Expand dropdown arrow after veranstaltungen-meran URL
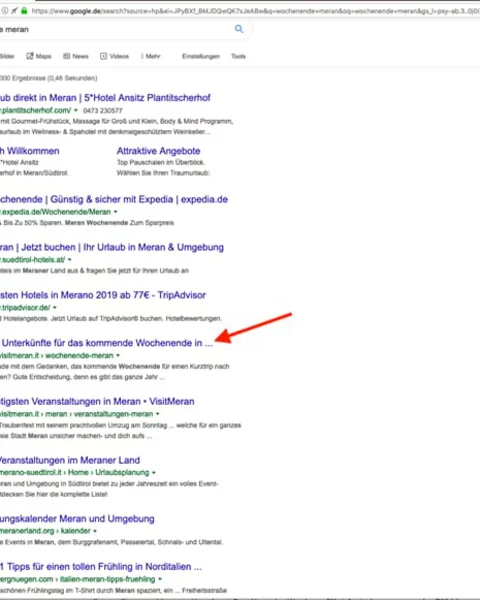Image resolution: width=480 pixels, height=600 pixels. 157,414
